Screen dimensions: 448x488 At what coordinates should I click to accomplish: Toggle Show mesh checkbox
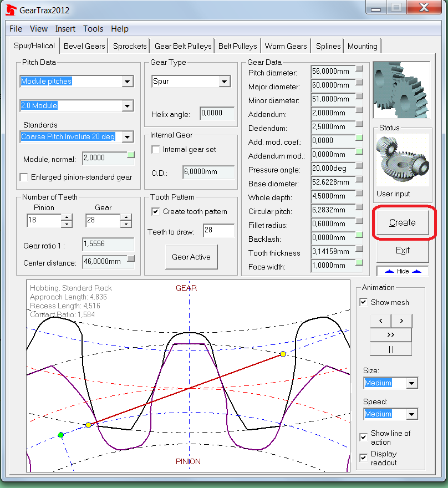coord(363,302)
